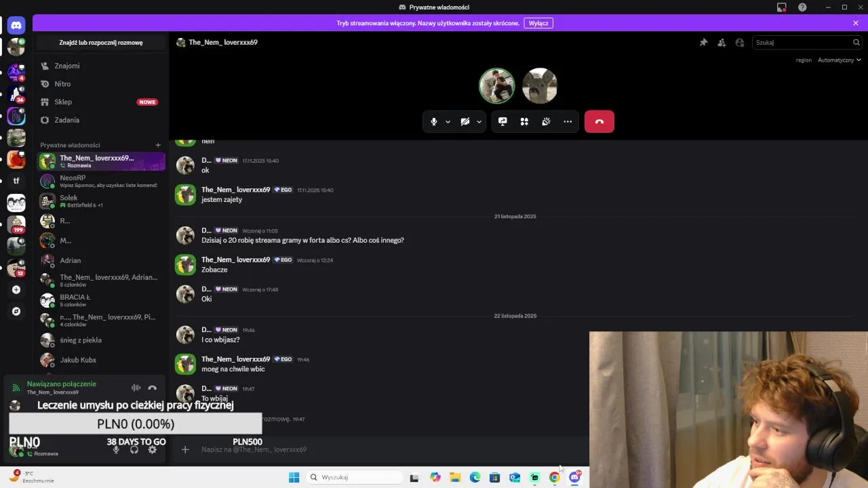Open the Jakub Kubs conversation
868x488 pixels.
click(101, 360)
